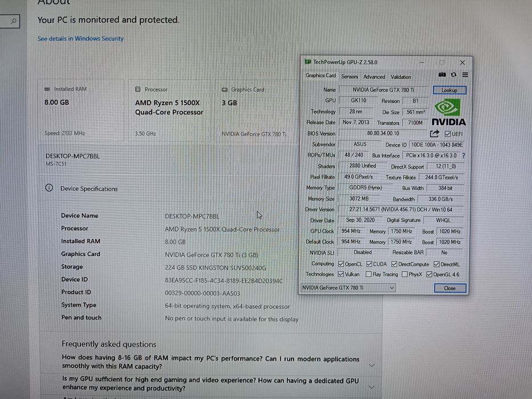This screenshot has height=399, width=532.
Task: Click the Digital Signature WHQL value
Action: point(443,221)
